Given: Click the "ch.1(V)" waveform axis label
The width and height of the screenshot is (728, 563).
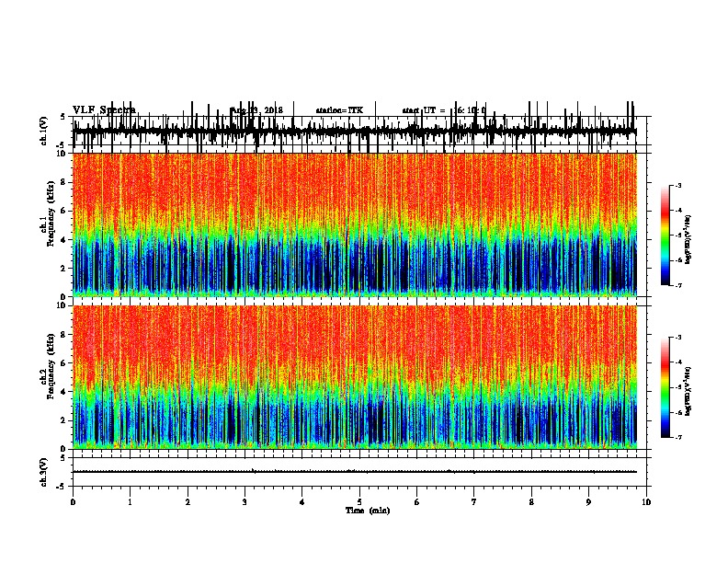Looking at the screenshot, I should pos(43,131).
